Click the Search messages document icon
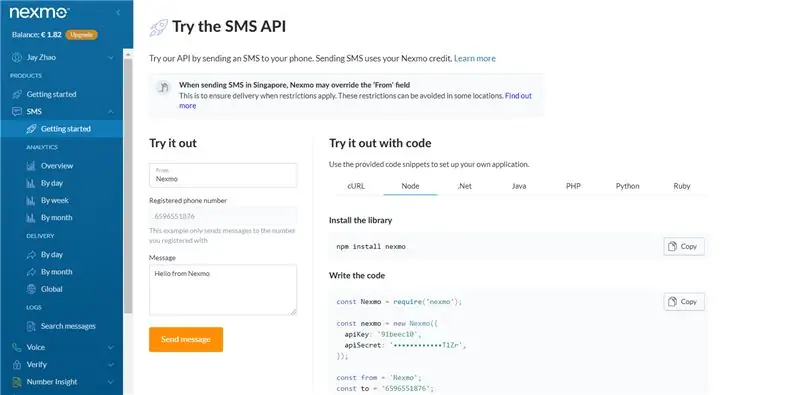This screenshot has height=395, width=800. 31,326
